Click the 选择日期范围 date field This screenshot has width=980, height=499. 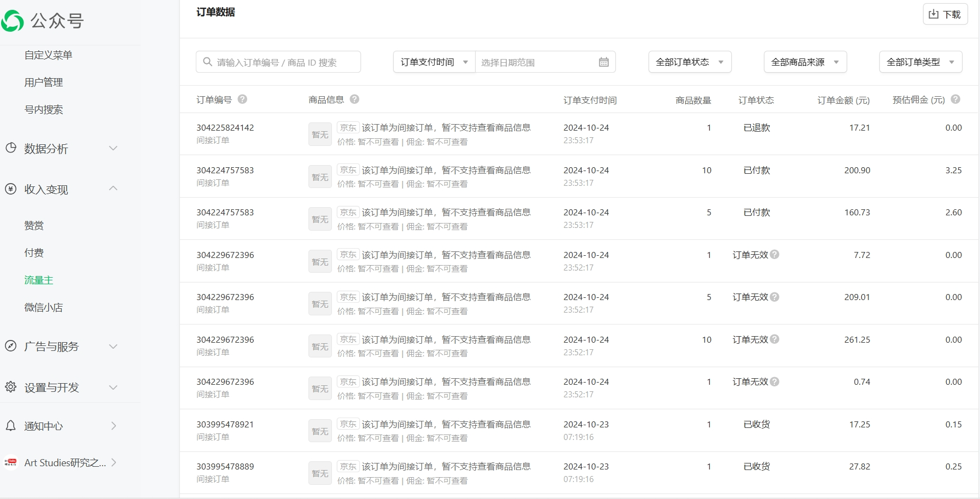545,62
